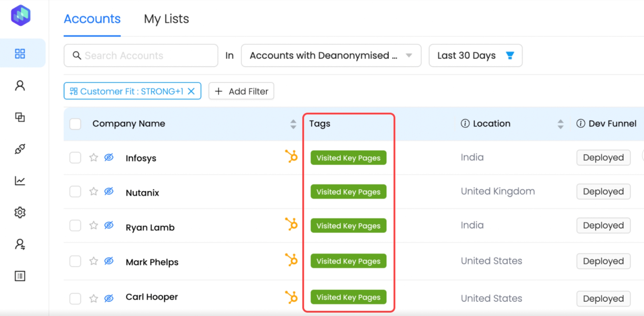
Task: Click the person profile icon in sidebar
Action: (x=20, y=85)
